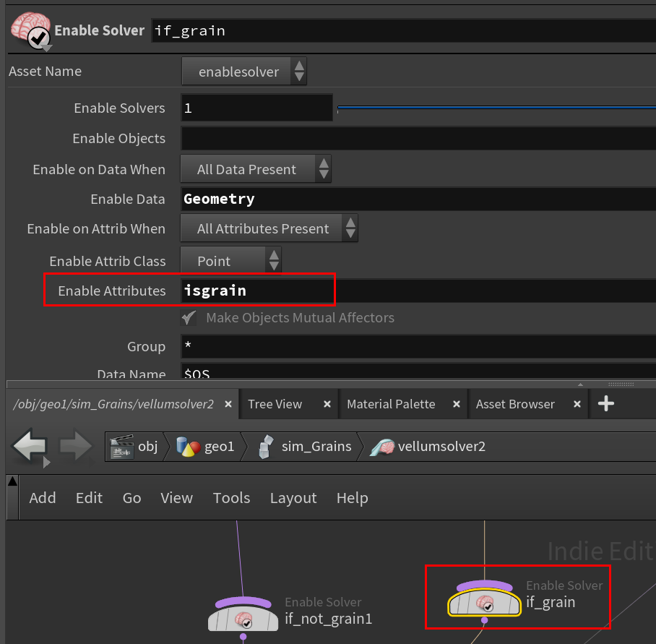The image size is (656, 644).
Task: Click the sim_Grains path segment
Action: click(x=305, y=447)
